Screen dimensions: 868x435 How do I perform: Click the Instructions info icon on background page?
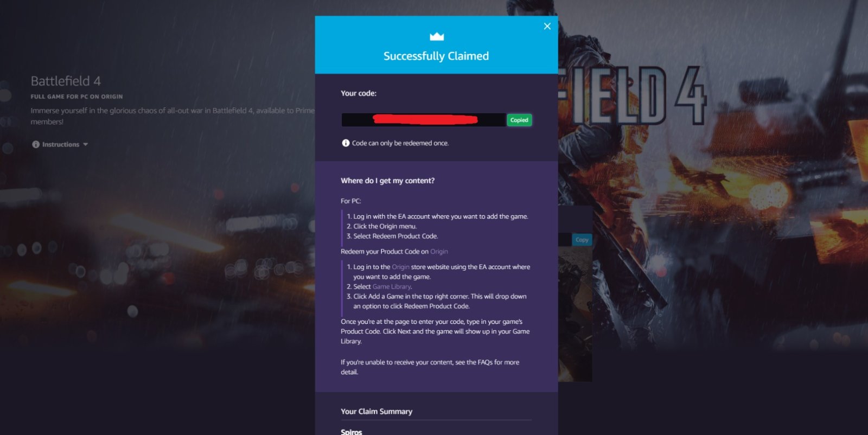click(36, 144)
